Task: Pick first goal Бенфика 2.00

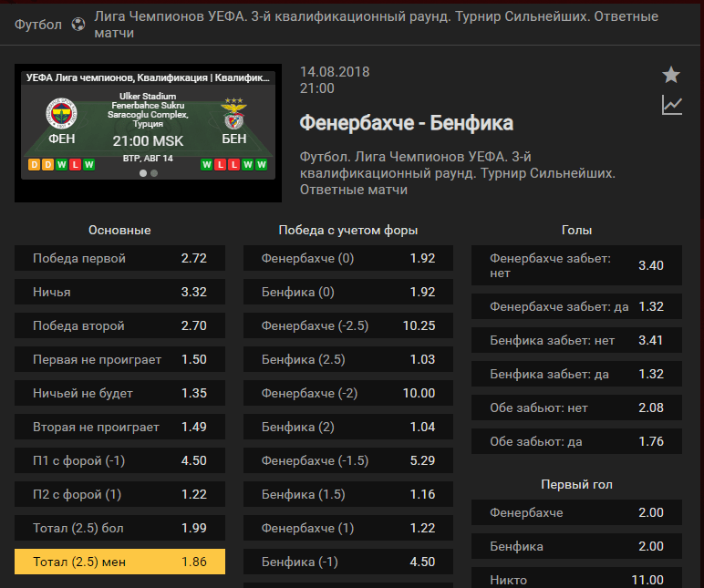Action: [577, 546]
